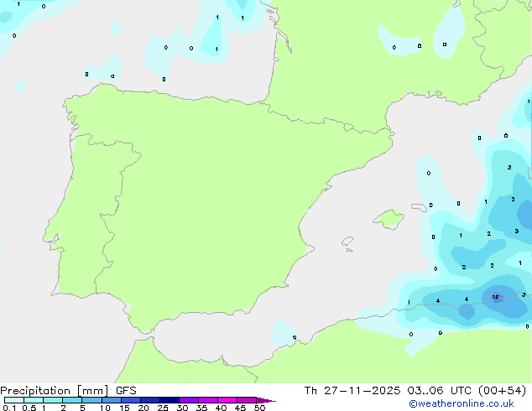Click the 1–2 mm legend color box
This screenshot has width=532, height=411.
coord(53,400)
